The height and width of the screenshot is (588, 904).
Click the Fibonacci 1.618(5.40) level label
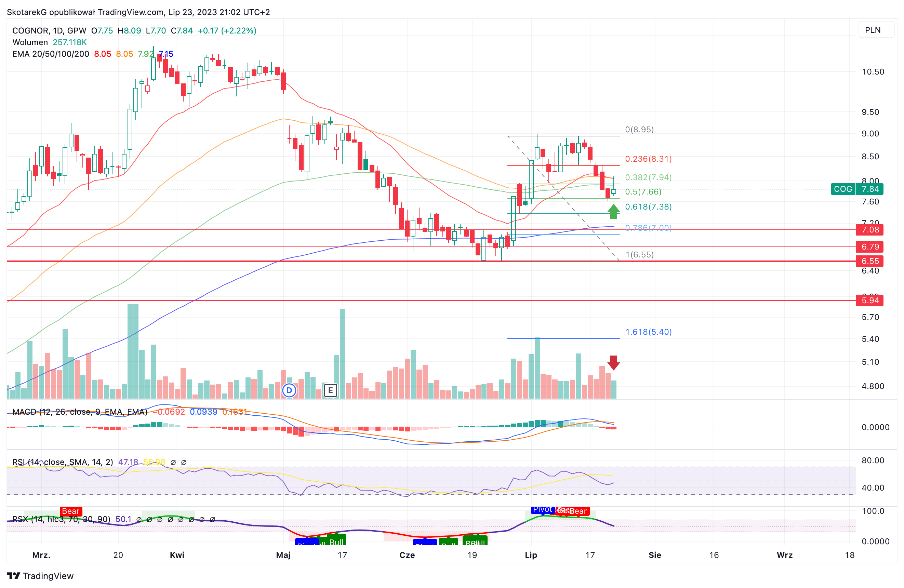tap(648, 332)
